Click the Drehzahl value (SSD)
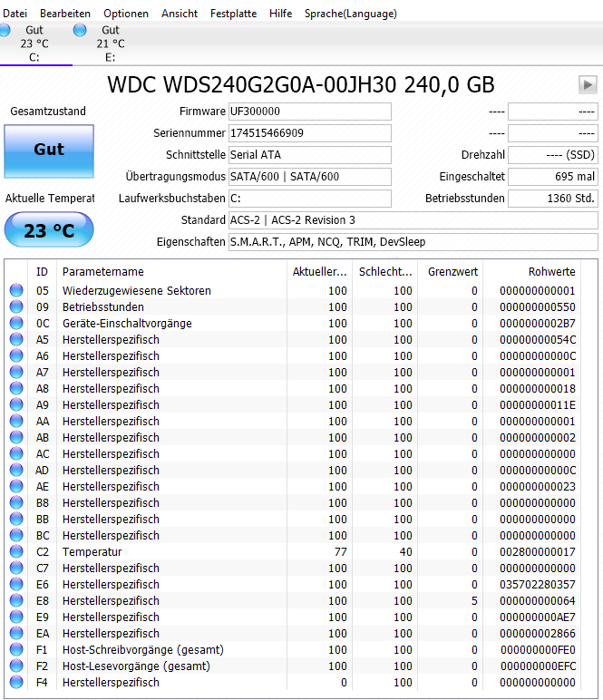This screenshot has height=700, width=603. click(x=553, y=155)
